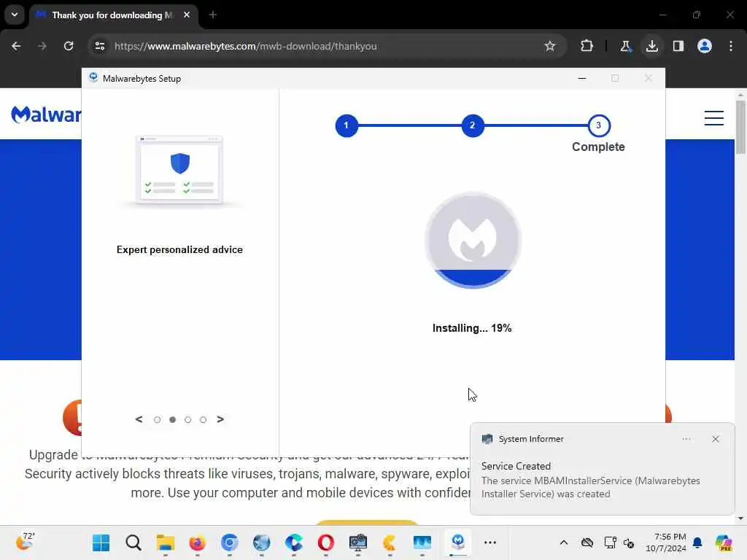Click step 3 Complete circle

click(x=598, y=125)
